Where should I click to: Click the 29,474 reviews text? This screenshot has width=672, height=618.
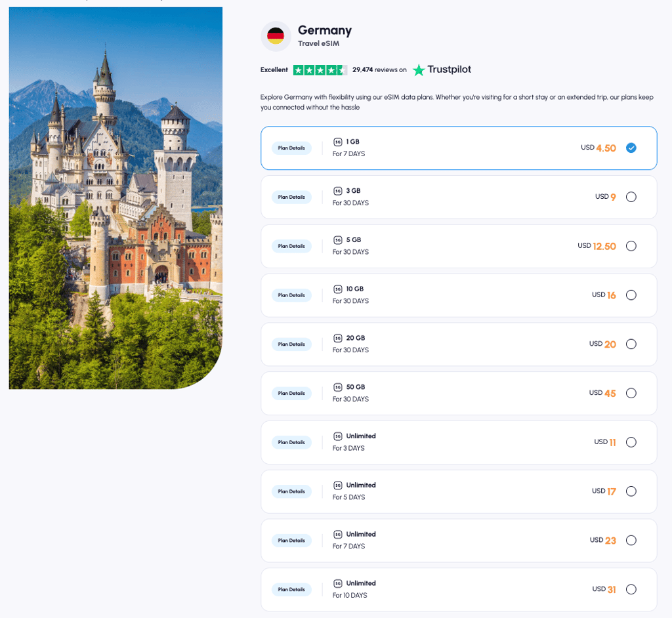pyautogui.click(x=379, y=70)
